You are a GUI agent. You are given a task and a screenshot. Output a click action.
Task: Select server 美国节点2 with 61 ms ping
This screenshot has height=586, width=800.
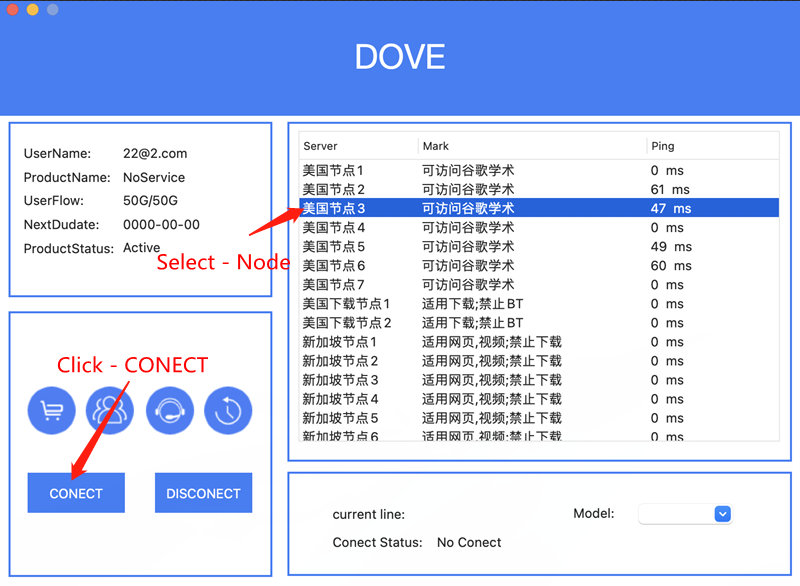334,190
